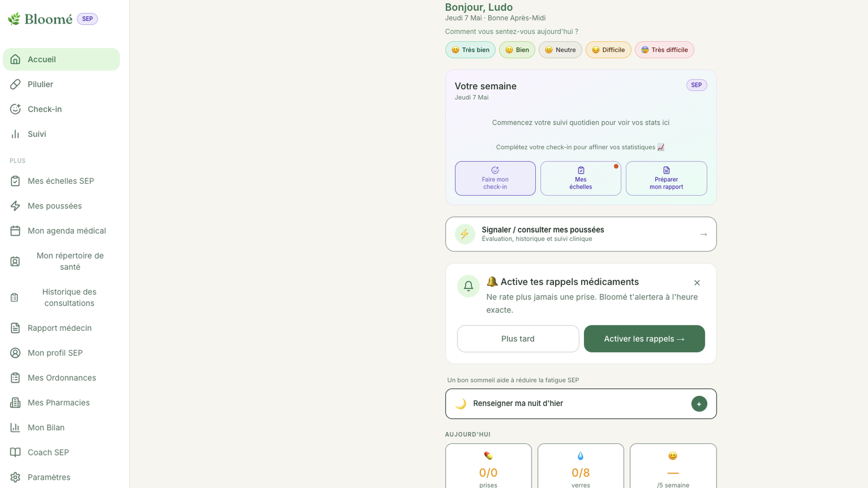Open Mes poussées lightning icon in sidebar

[15, 205]
